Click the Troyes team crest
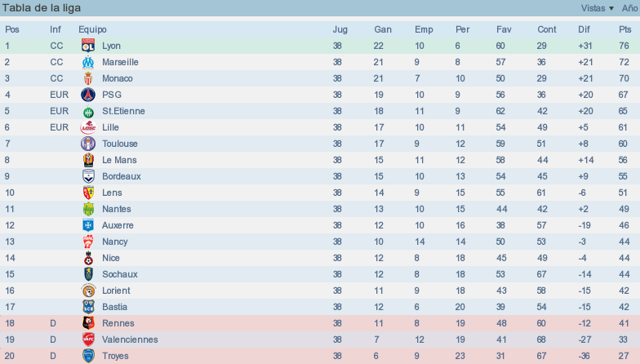Viewport: 640px width, 364px height. coord(88,356)
